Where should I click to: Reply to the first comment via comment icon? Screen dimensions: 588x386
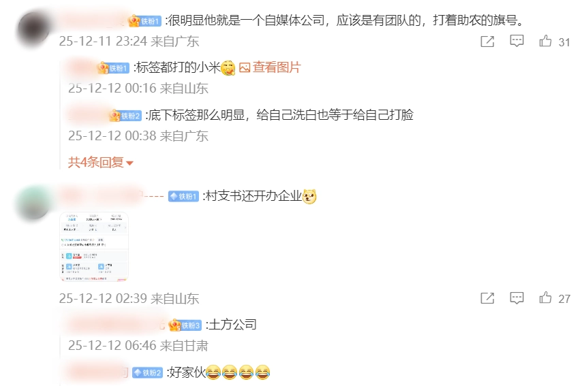coord(516,41)
